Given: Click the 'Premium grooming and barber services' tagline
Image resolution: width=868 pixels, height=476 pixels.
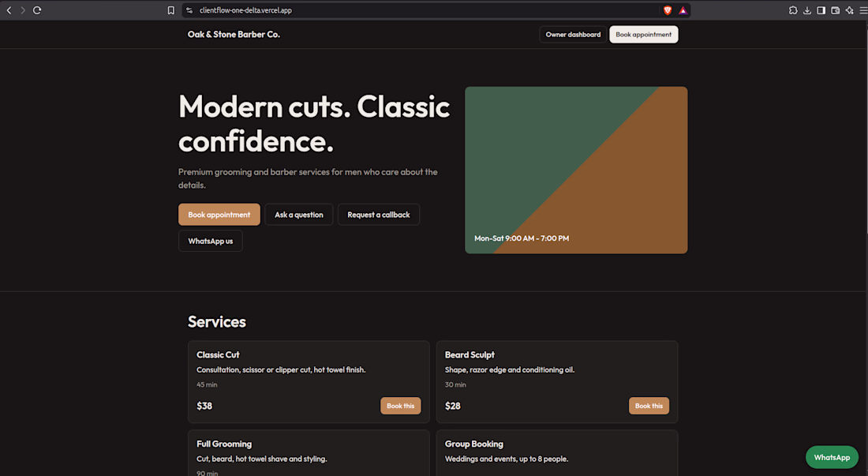Looking at the screenshot, I should tap(308, 178).
